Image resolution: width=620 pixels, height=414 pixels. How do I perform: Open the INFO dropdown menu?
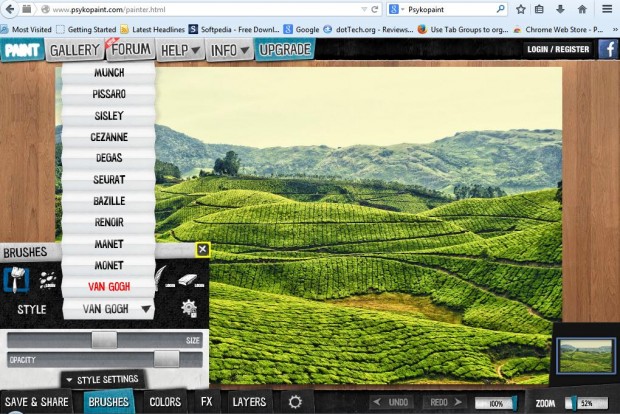(x=229, y=51)
